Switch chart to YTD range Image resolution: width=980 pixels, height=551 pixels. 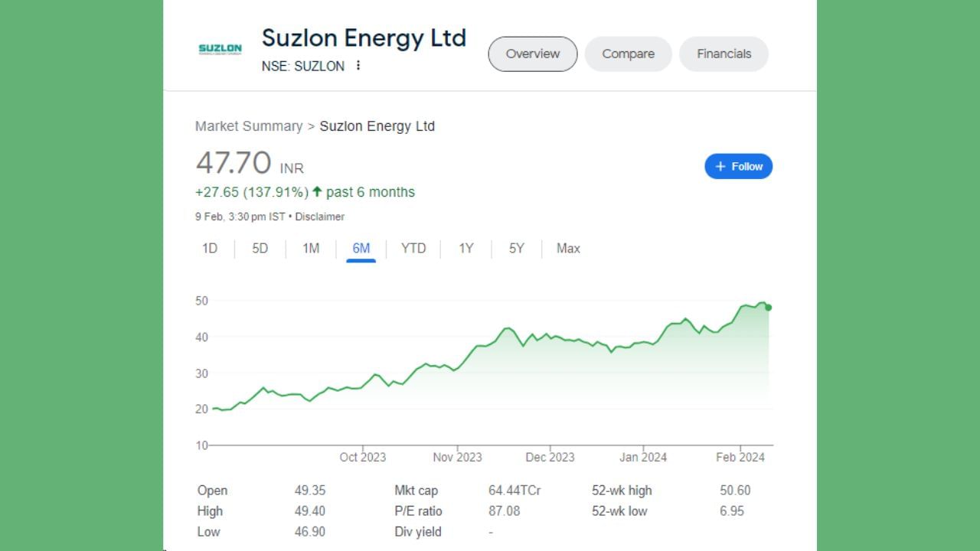[413, 248]
